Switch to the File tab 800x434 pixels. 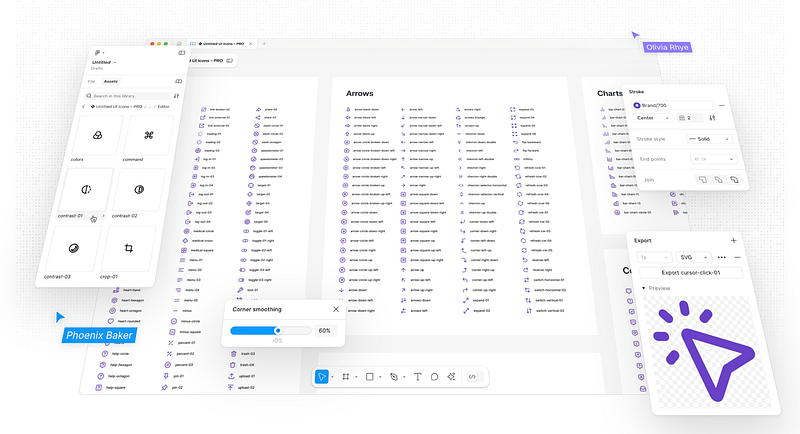click(91, 81)
